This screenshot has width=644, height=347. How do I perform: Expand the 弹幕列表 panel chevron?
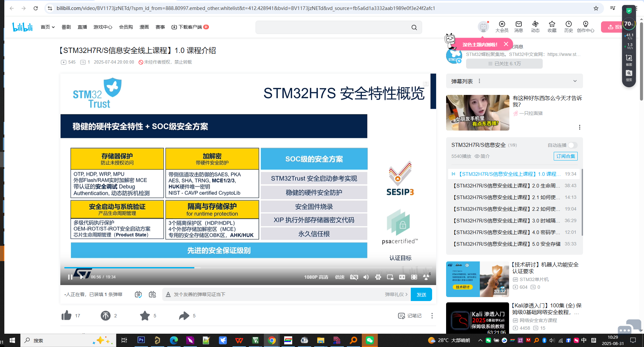575,81
